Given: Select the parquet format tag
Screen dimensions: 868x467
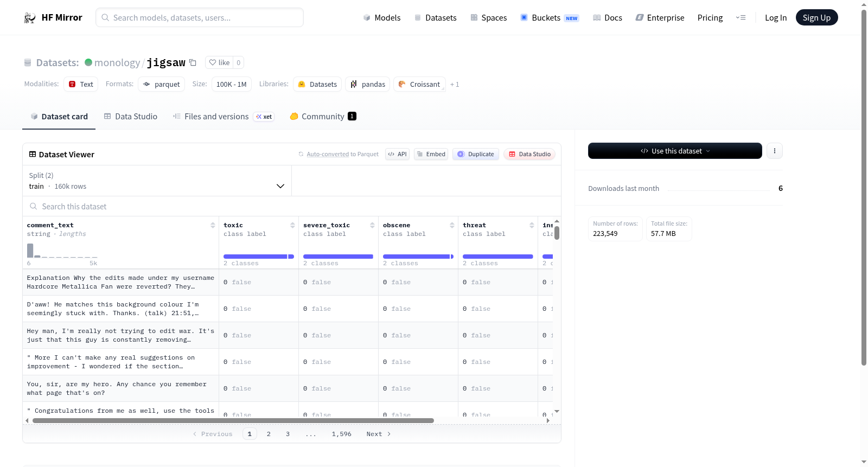Looking at the screenshot, I should 162,84.
